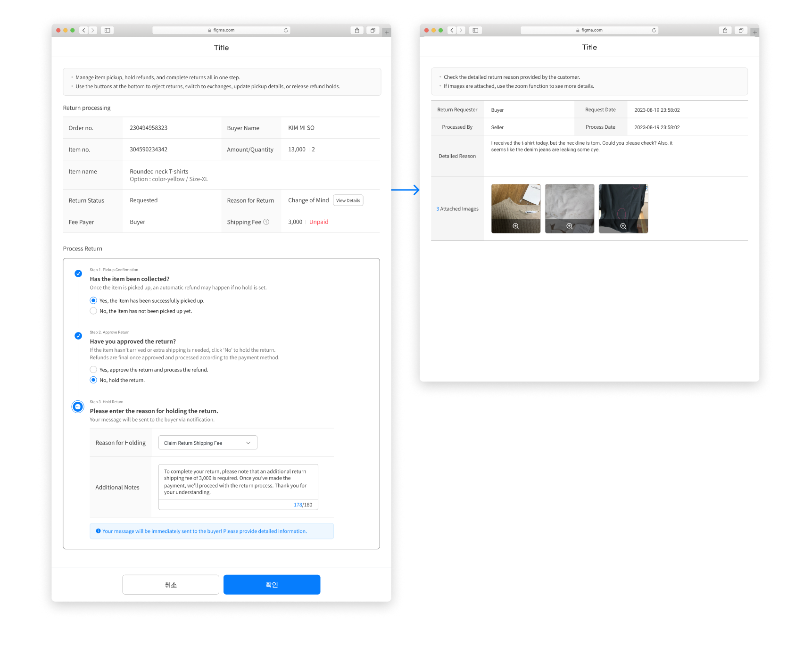Click share icon in left browser window

[357, 30]
